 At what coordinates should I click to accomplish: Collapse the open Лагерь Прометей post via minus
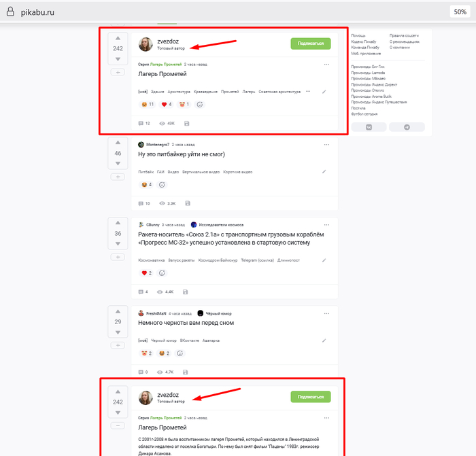click(x=118, y=425)
